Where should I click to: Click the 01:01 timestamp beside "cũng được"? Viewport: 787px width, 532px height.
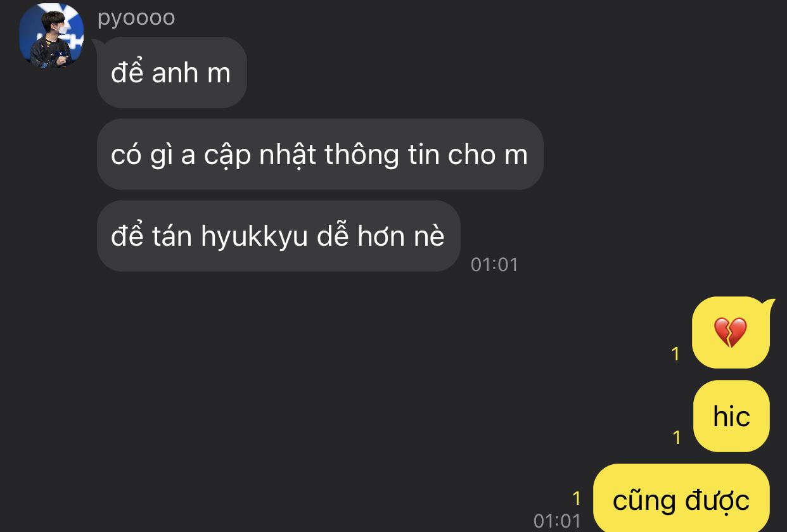pos(557,521)
